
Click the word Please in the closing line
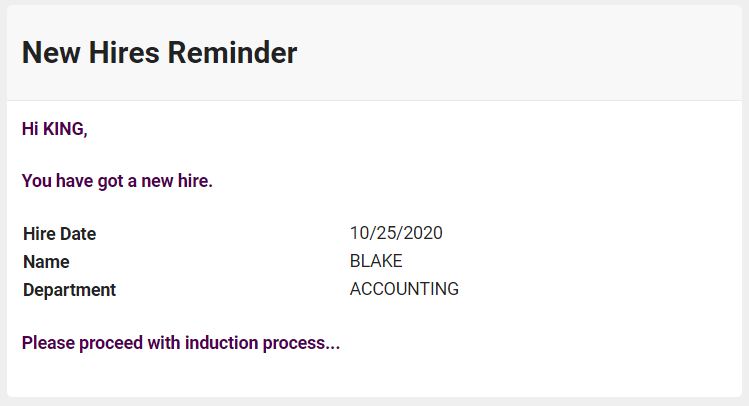46,343
